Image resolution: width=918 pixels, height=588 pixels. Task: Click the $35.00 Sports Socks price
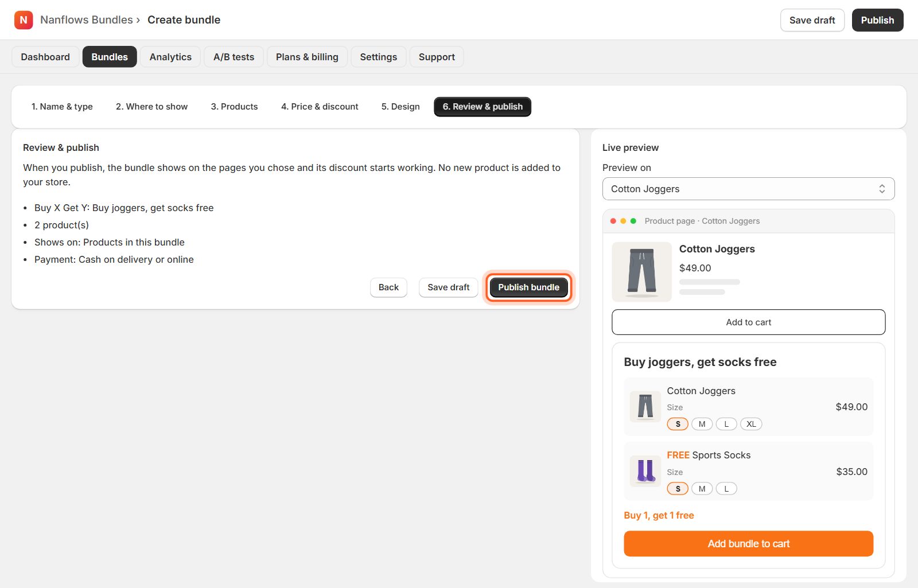tap(851, 472)
